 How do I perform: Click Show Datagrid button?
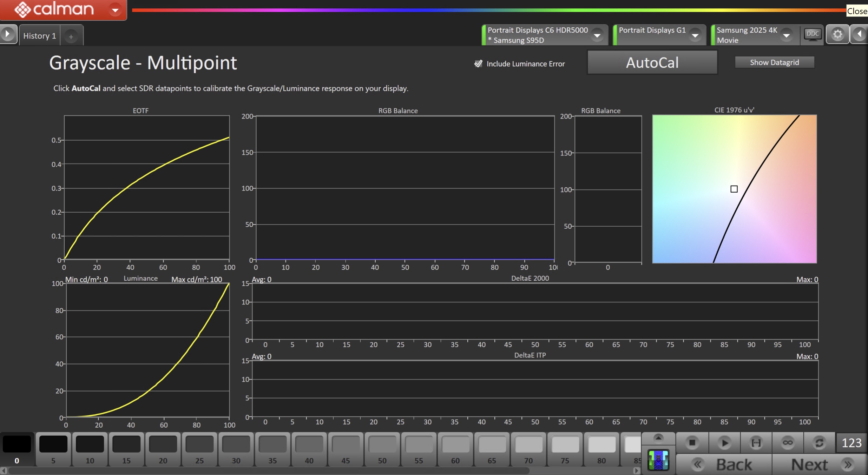[774, 62]
